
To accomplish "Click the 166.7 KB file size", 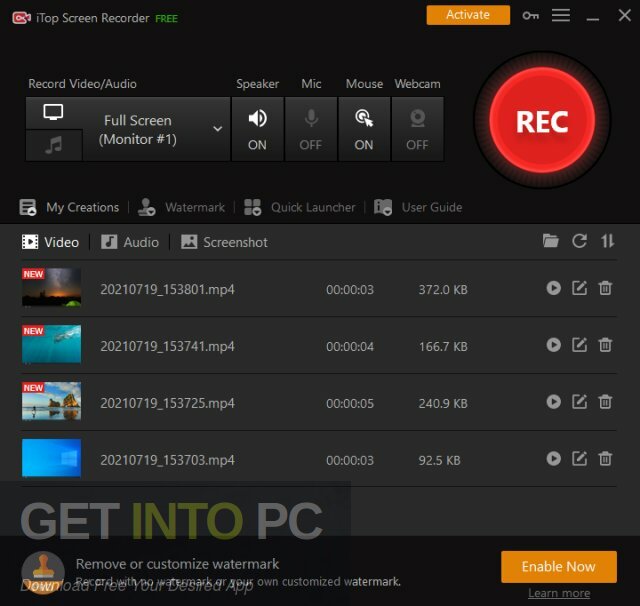I will click(443, 346).
